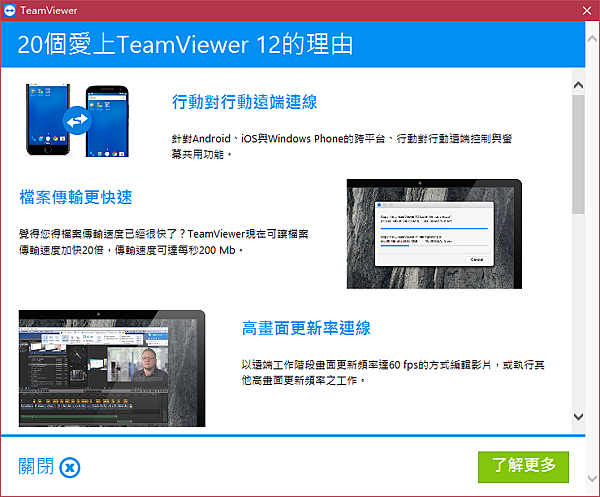Screen dimensions: 600x497
Task: Open the 行動對行動遠端連線 heading
Action: 244,102
